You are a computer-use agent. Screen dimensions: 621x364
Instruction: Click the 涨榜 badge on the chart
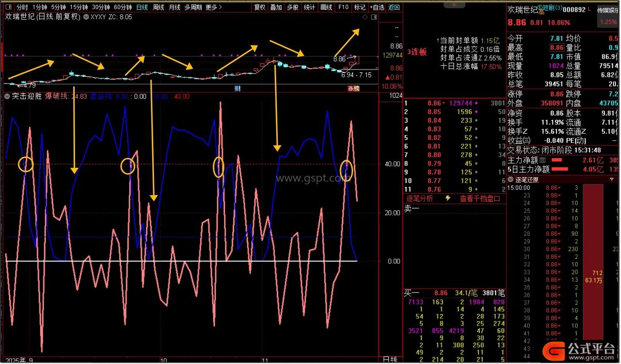(x=353, y=89)
